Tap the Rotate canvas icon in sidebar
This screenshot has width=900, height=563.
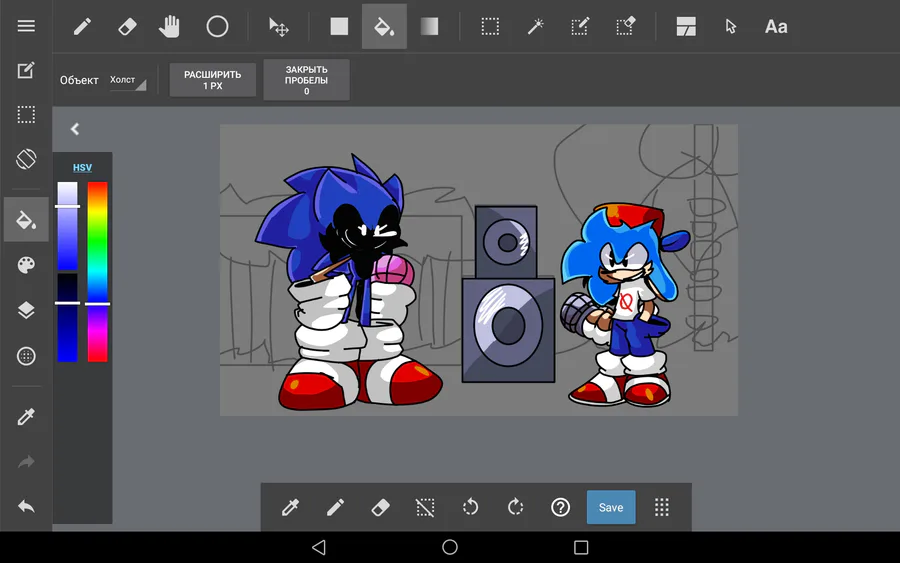click(26, 159)
